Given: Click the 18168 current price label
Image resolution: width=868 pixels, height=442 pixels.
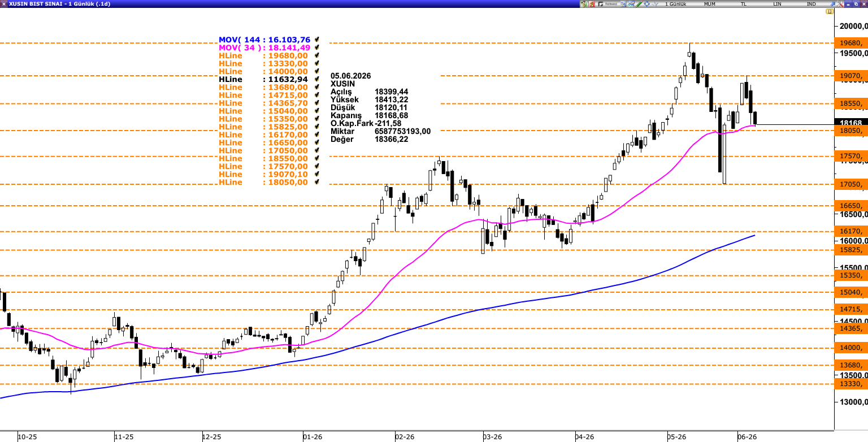Looking at the screenshot, I should (x=852, y=123).
